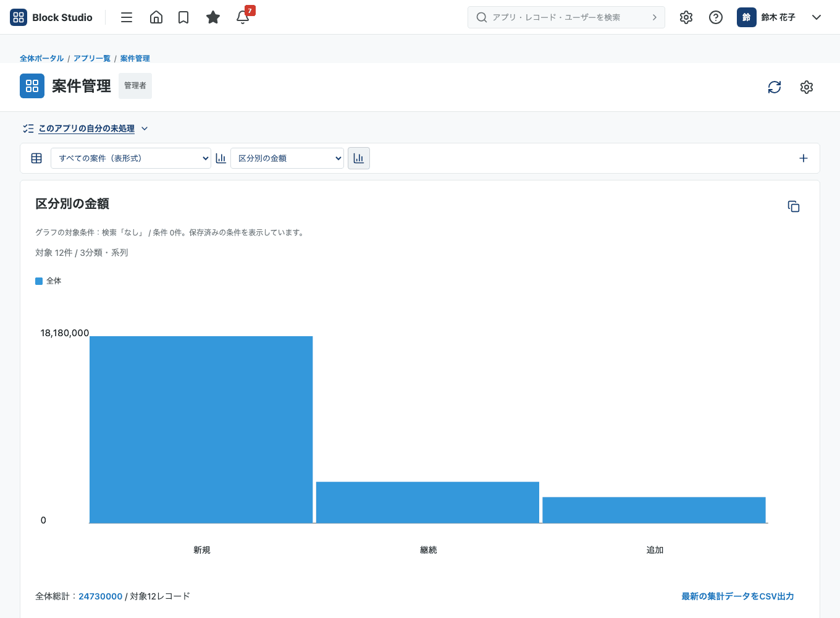This screenshot has width=840, height=618.
Task: Go to 全体ポータル breadcrumb
Action: [42, 58]
